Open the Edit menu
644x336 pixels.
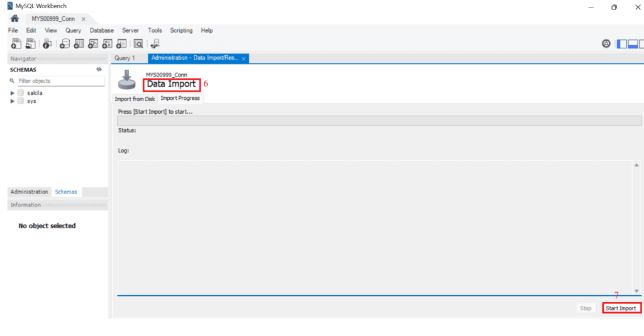point(31,30)
